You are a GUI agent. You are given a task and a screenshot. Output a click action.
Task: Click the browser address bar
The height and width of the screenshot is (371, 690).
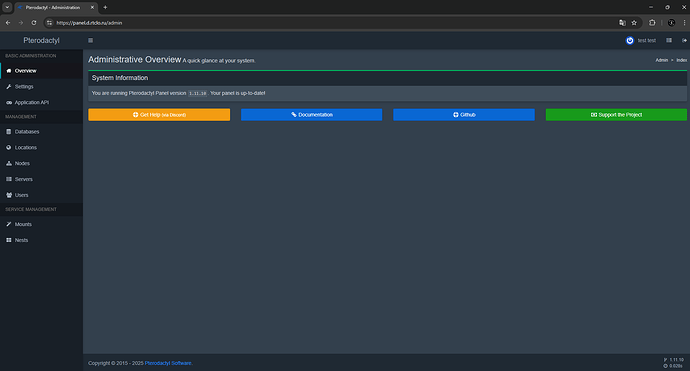point(334,23)
